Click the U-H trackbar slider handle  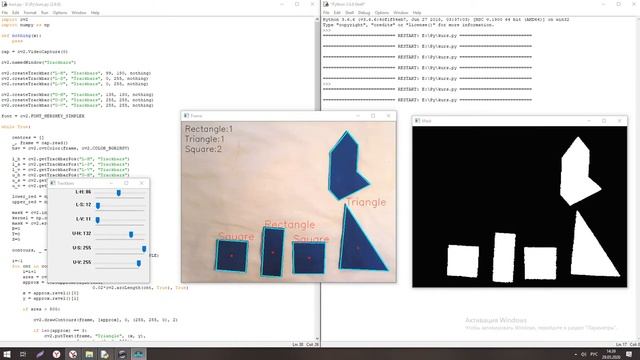pyautogui.click(x=131, y=235)
